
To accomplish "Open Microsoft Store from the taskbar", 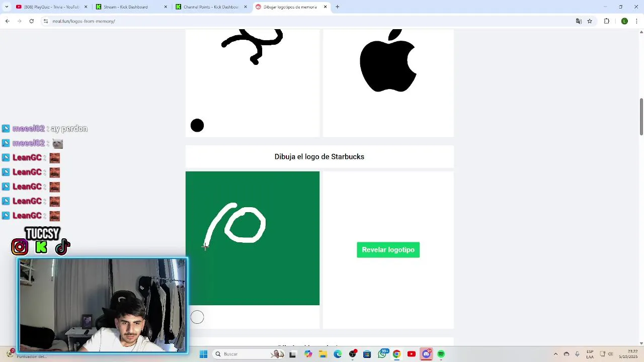I will 367,354.
